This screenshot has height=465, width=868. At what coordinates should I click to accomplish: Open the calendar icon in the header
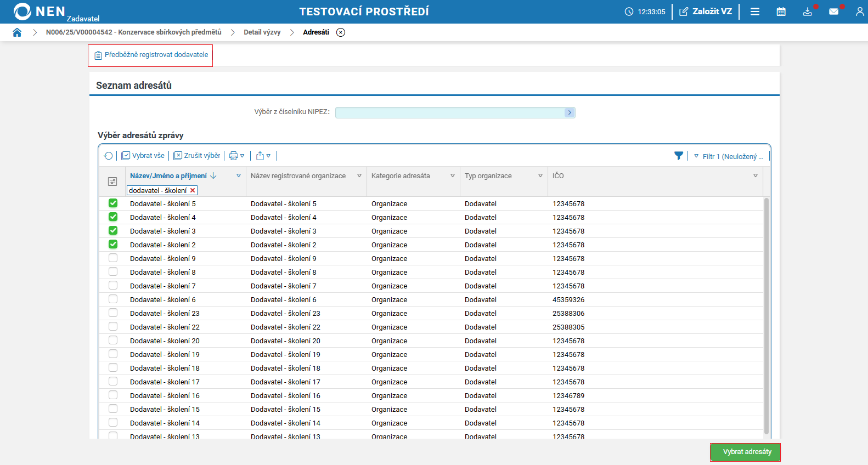(781, 12)
